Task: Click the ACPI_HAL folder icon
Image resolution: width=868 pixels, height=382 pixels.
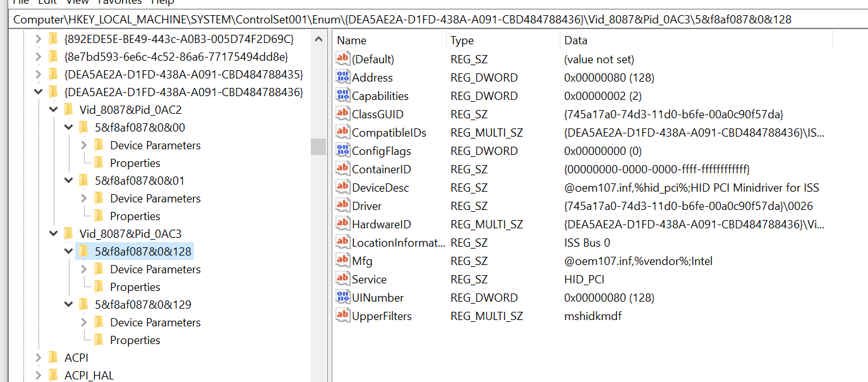Action: tap(53, 376)
